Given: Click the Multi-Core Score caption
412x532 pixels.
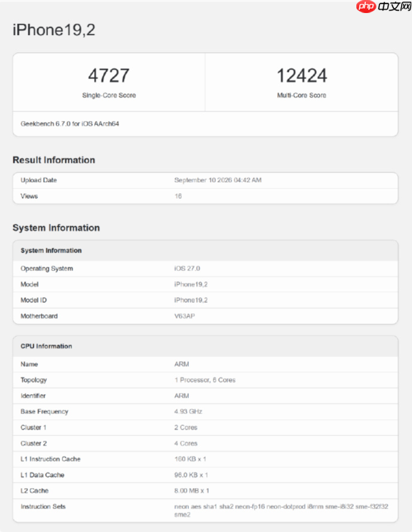Looking at the screenshot, I should coord(301,96).
